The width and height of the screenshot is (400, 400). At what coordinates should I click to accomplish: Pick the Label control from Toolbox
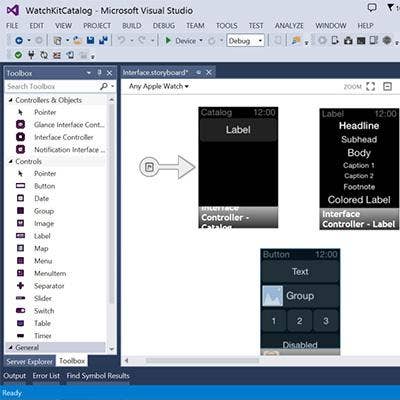[x=42, y=236]
